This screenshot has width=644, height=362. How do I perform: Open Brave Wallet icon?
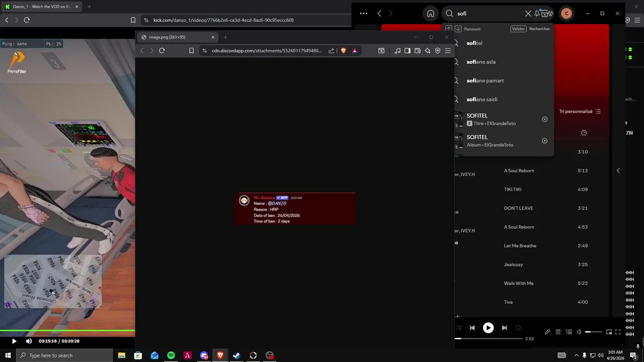tap(418, 50)
